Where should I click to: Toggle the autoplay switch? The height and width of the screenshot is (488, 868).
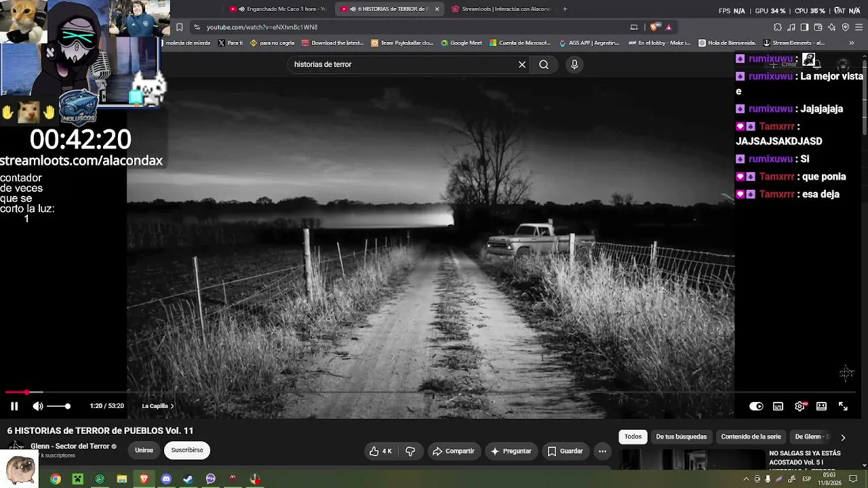tap(756, 406)
